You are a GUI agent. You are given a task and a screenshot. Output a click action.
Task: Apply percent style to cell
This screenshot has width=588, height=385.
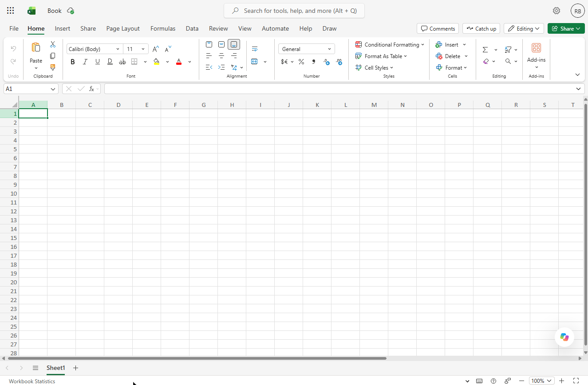[301, 62]
